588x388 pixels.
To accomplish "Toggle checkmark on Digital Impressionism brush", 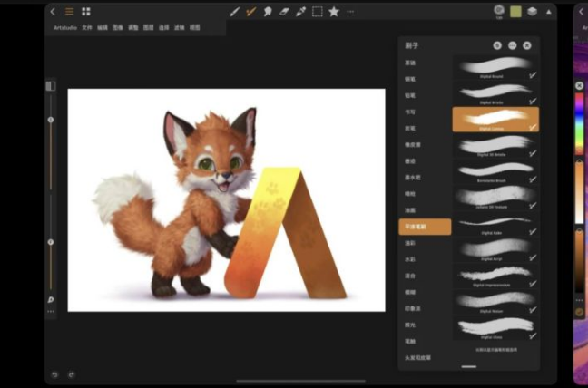I will [533, 284].
